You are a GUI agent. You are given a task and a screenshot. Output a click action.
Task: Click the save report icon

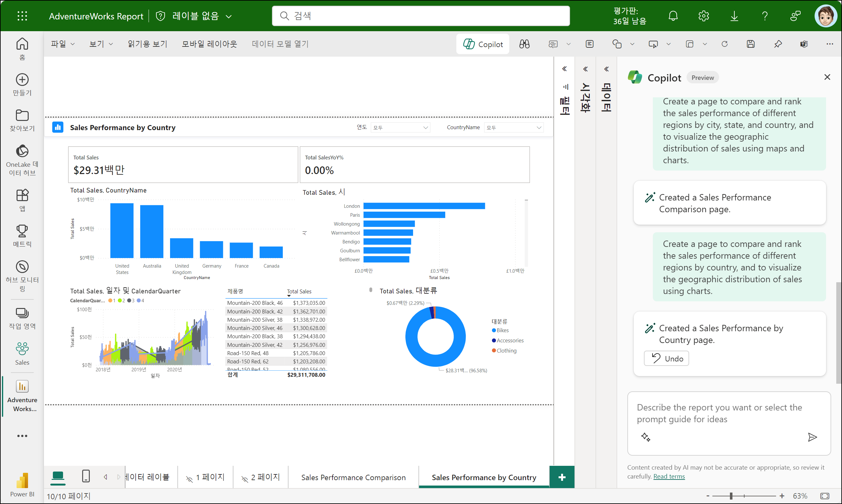point(751,44)
